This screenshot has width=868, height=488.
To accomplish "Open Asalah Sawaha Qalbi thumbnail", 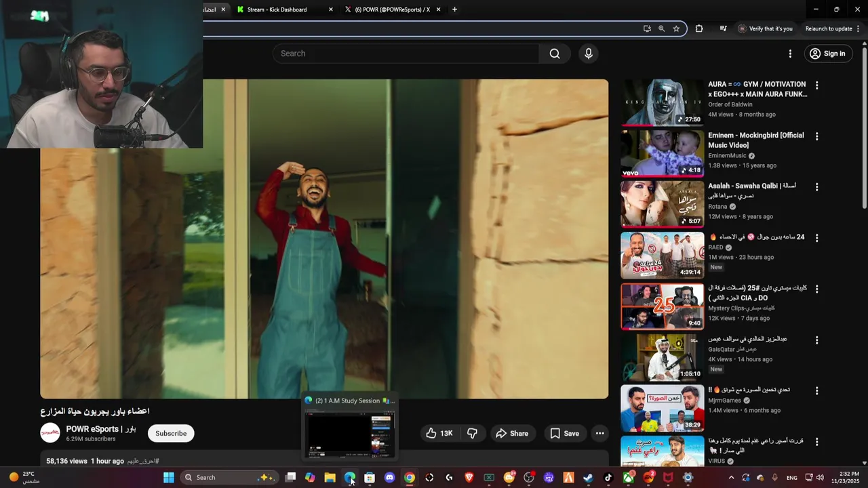I will 663,204.
